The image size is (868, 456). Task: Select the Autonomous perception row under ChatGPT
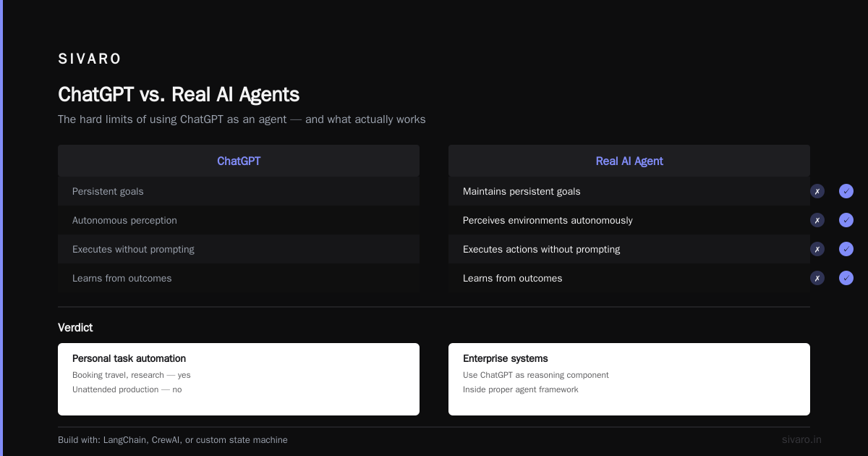point(239,220)
